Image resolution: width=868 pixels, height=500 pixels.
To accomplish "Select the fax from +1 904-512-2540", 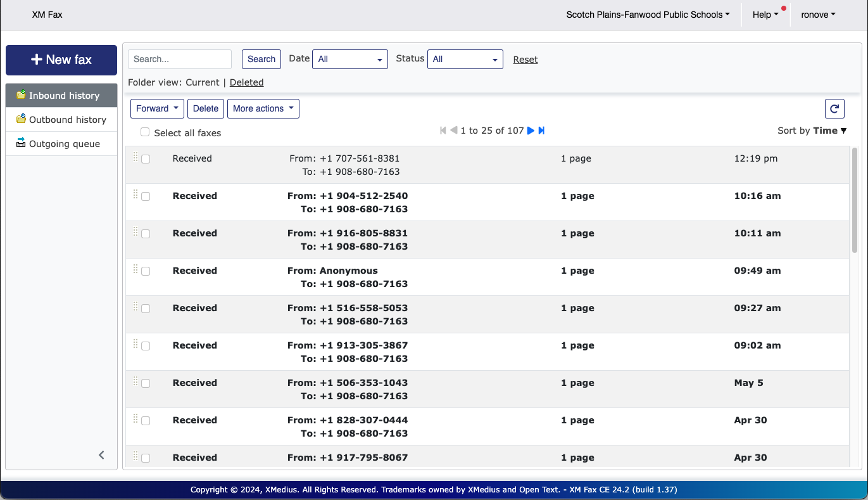I will pos(146,196).
